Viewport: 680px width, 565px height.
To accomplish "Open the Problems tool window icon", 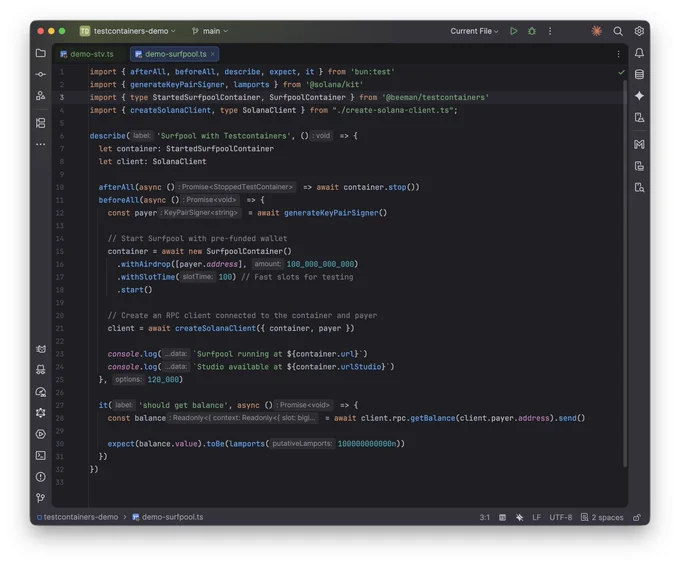I will [41, 477].
